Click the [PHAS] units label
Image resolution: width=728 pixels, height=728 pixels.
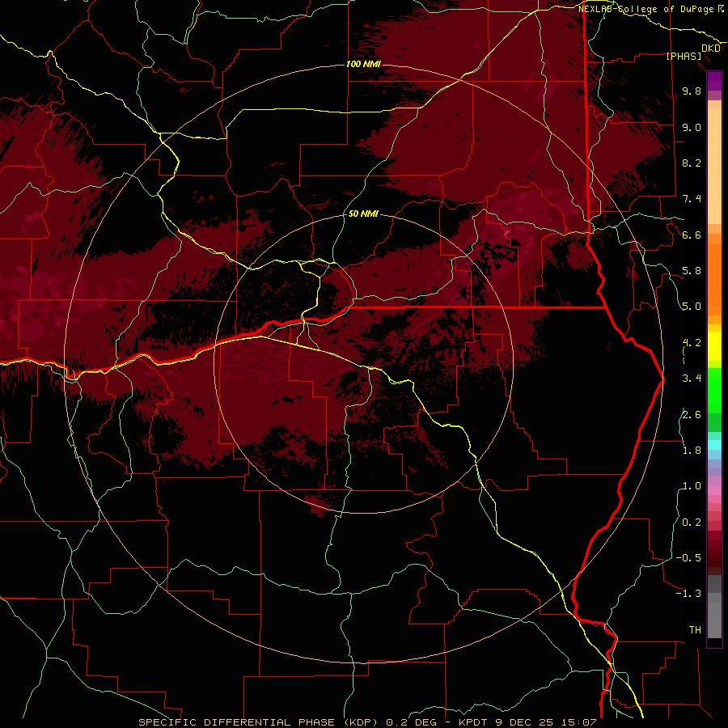pyautogui.click(x=684, y=57)
